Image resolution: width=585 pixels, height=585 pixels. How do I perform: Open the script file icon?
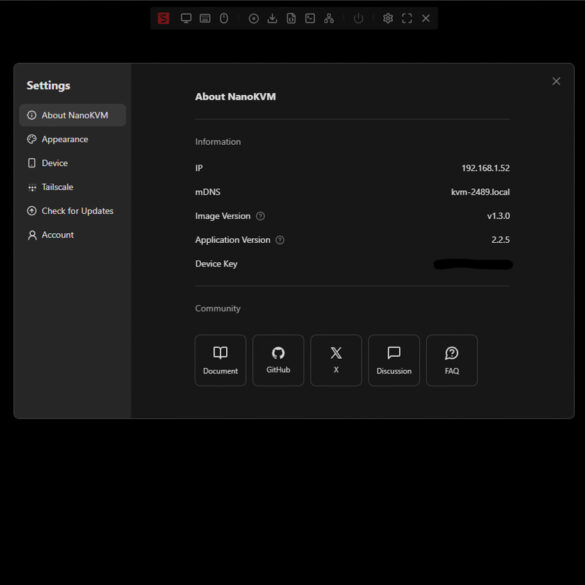(x=291, y=18)
